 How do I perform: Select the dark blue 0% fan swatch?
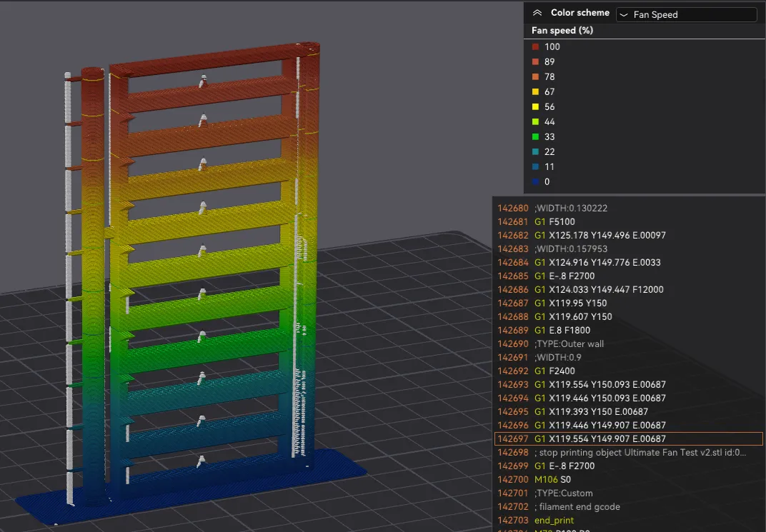[535, 182]
